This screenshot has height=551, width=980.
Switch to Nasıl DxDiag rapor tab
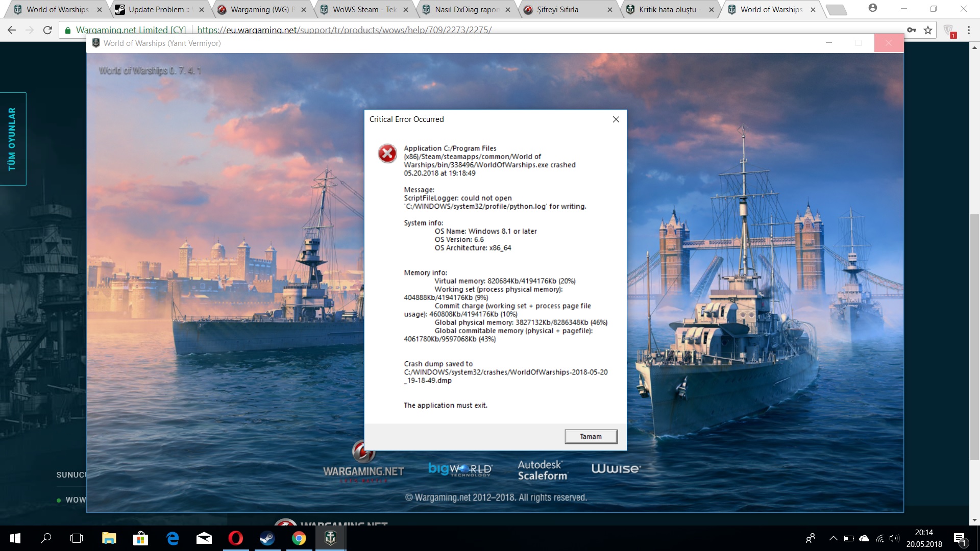(465, 10)
